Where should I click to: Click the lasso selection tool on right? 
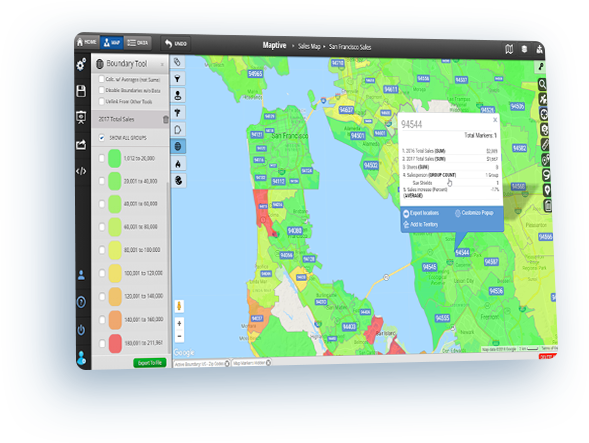click(546, 175)
